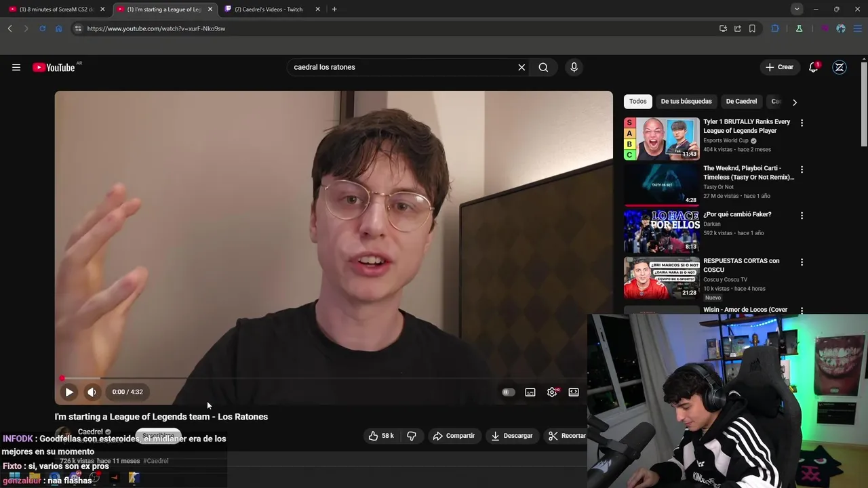
Task: Open a new browser tab
Action: 334,9
